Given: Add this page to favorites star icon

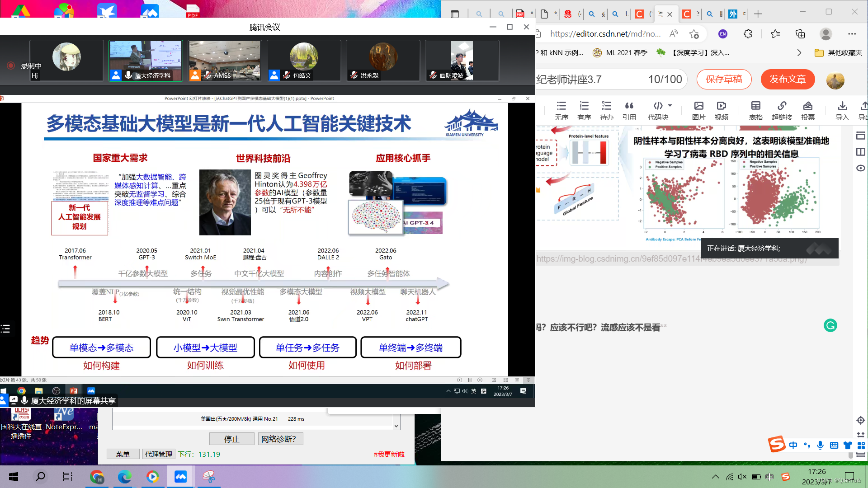Looking at the screenshot, I should click(694, 34).
